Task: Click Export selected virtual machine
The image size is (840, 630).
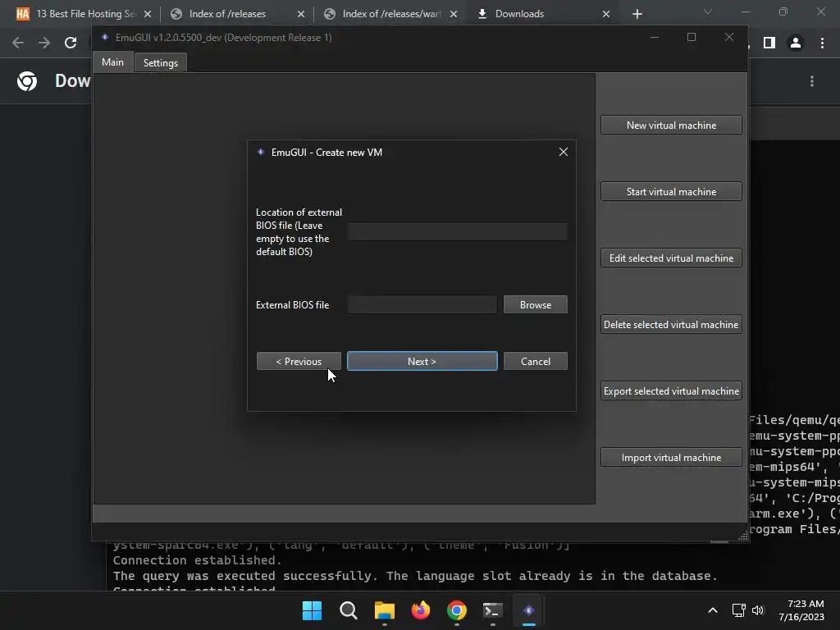Action: pos(671,390)
